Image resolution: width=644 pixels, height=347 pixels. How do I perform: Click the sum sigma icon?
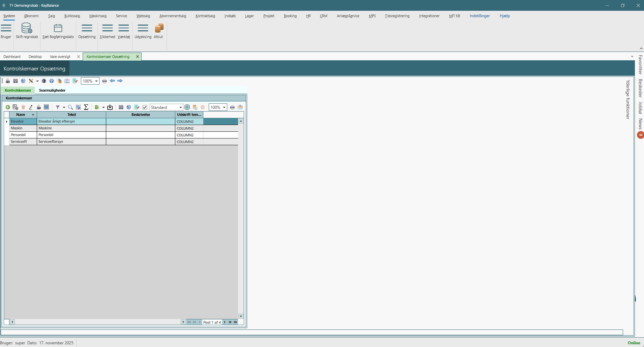(86, 107)
